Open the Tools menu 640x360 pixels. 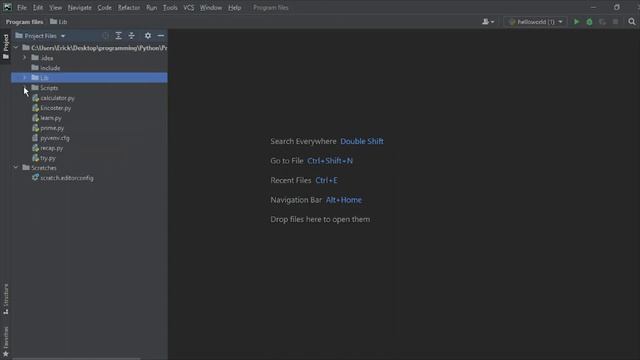(170, 8)
